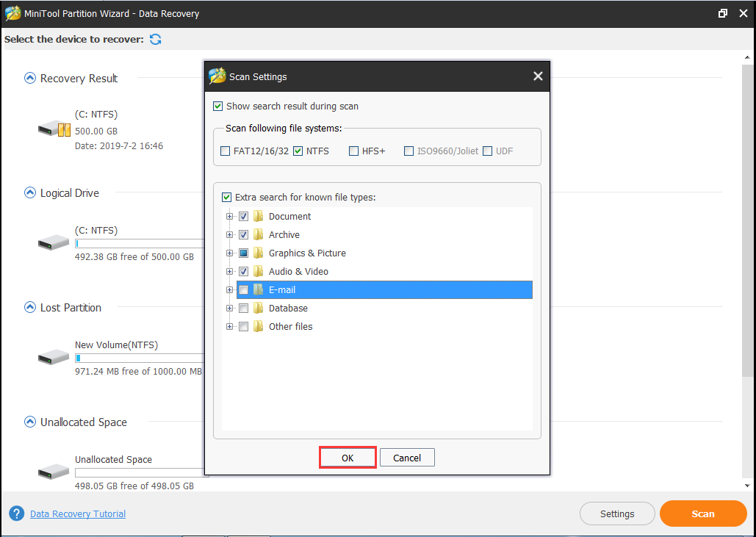
Task: Click the Other files folder icon
Action: [x=259, y=326]
